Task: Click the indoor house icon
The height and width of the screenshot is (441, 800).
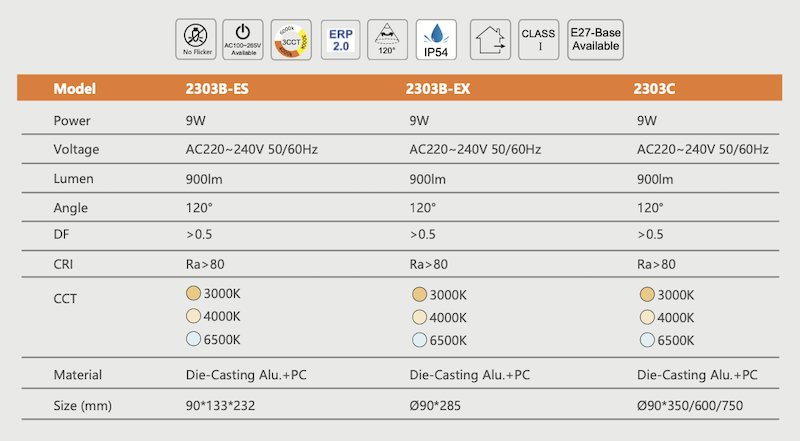Action: (490, 36)
